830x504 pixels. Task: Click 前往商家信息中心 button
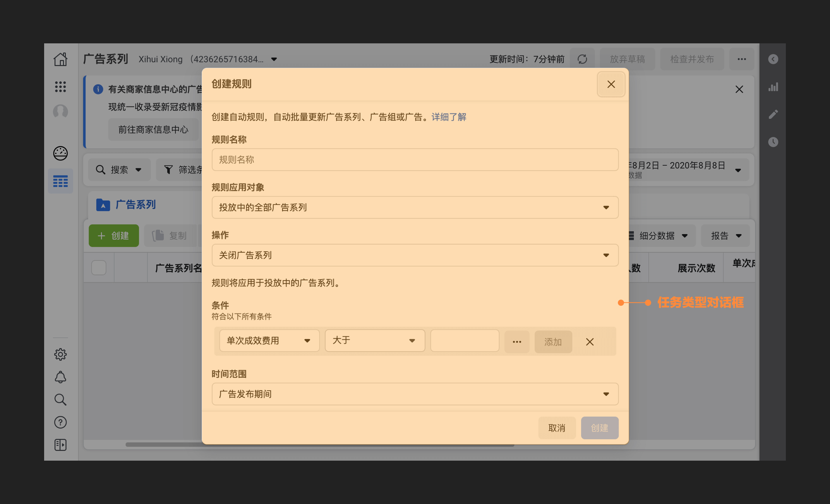[x=153, y=130]
